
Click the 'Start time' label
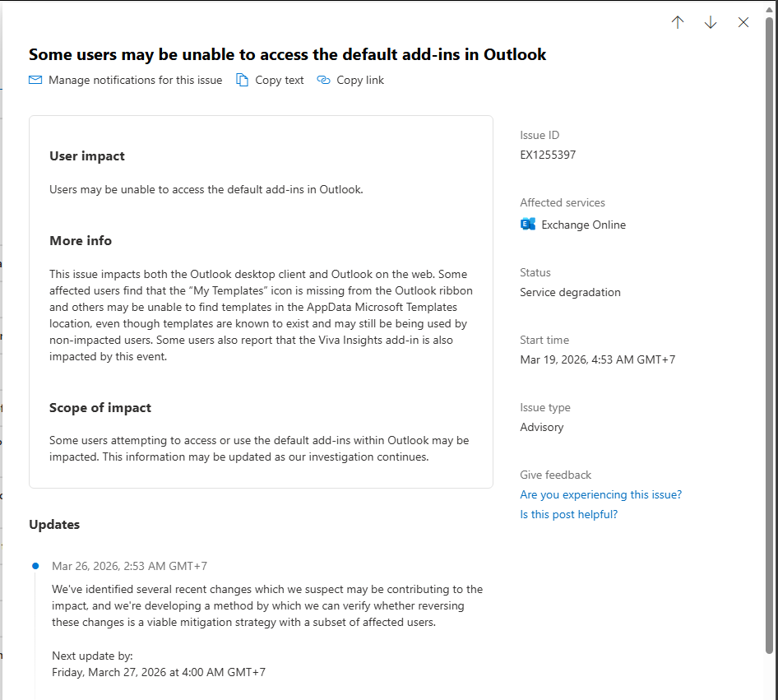(544, 340)
